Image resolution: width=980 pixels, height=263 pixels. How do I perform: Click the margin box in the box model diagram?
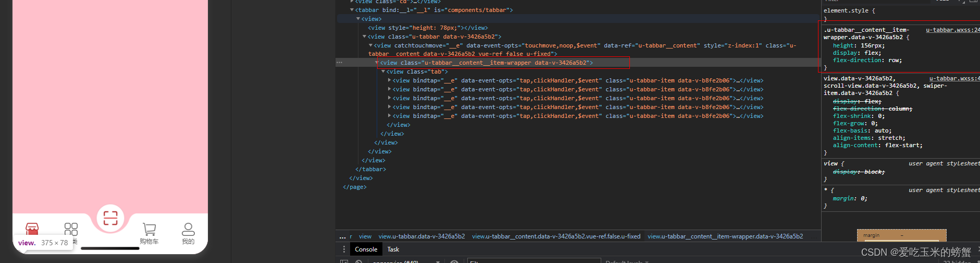tap(902, 235)
